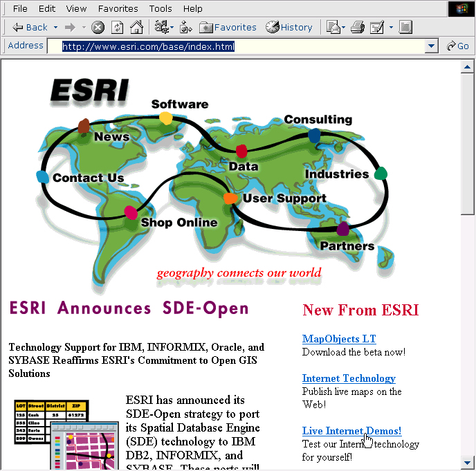Open the Internet Technology link
The height and width of the screenshot is (471, 476).
pos(349,378)
